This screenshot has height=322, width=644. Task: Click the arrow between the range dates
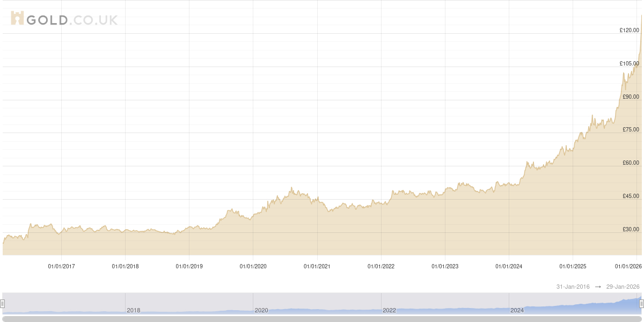click(598, 287)
